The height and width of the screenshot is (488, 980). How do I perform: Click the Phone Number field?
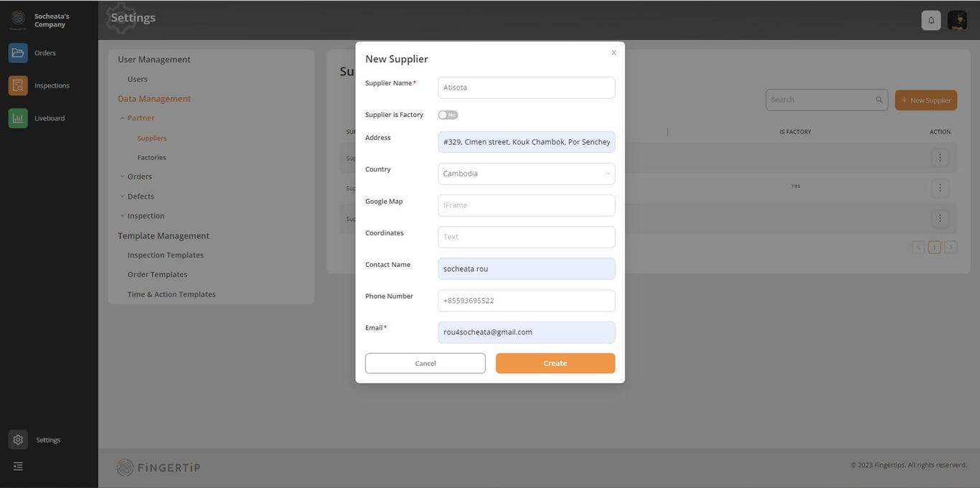coord(527,301)
